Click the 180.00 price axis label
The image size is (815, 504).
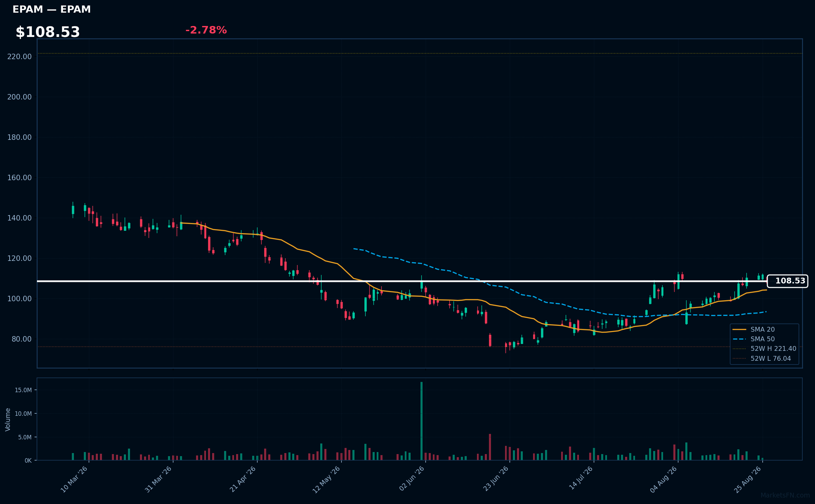pyautogui.click(x=20, y=137)
